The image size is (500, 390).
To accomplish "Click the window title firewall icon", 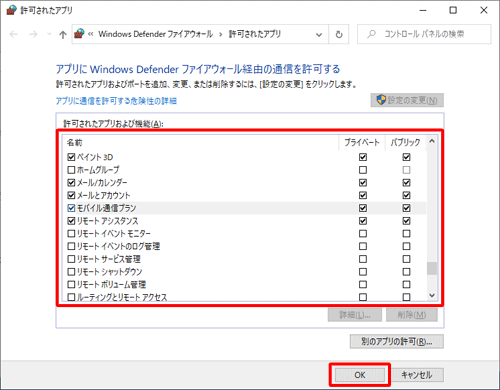I will (11, 10).
